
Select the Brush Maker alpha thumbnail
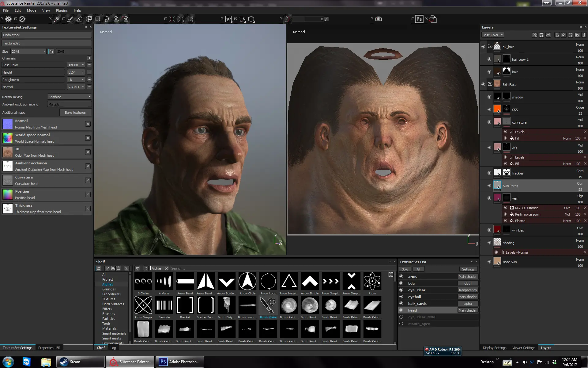268,306
